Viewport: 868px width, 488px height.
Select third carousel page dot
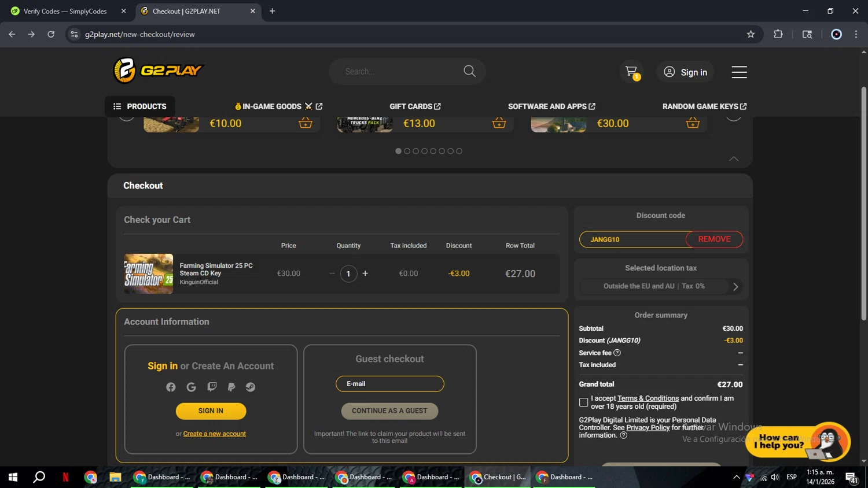pyautogui.click(x=415, y=151)
